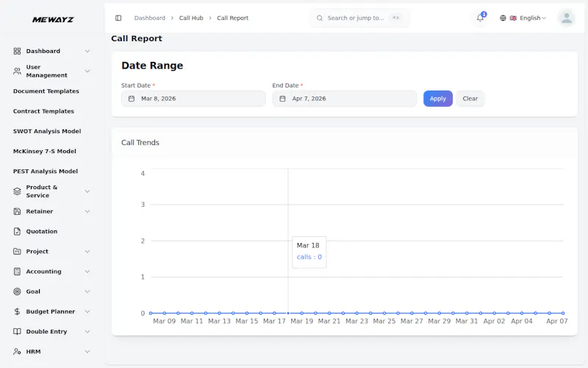
Task: Open the English language dropdown
Action: tap(523, 18)
